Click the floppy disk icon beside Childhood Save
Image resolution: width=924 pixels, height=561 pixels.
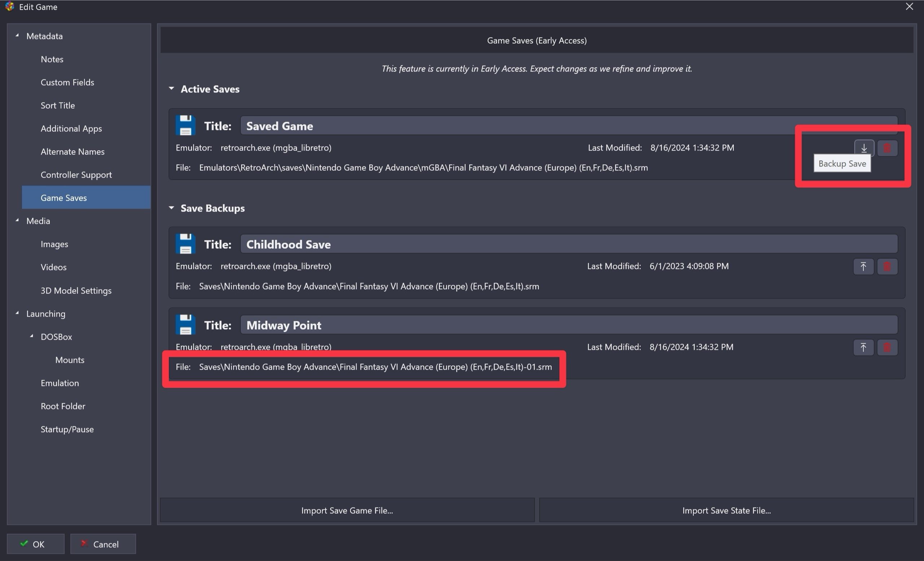tap(185, 244)
